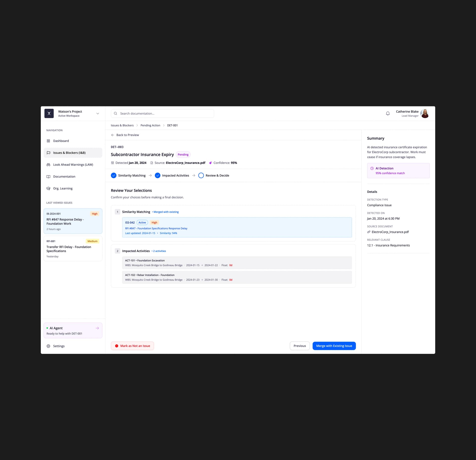Click the Merged with existing label
The width and height of the screenshot is (476, 460).
click(x=166, y=212)
